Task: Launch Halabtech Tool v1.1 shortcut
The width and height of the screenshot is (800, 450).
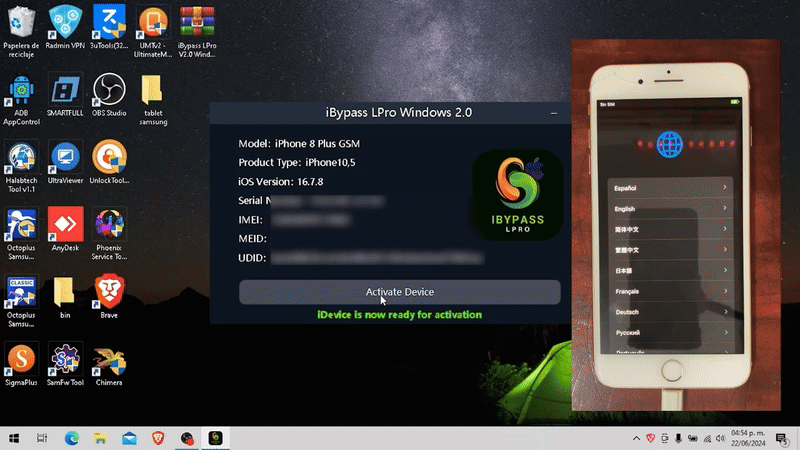Action: (x=21, y=167)
